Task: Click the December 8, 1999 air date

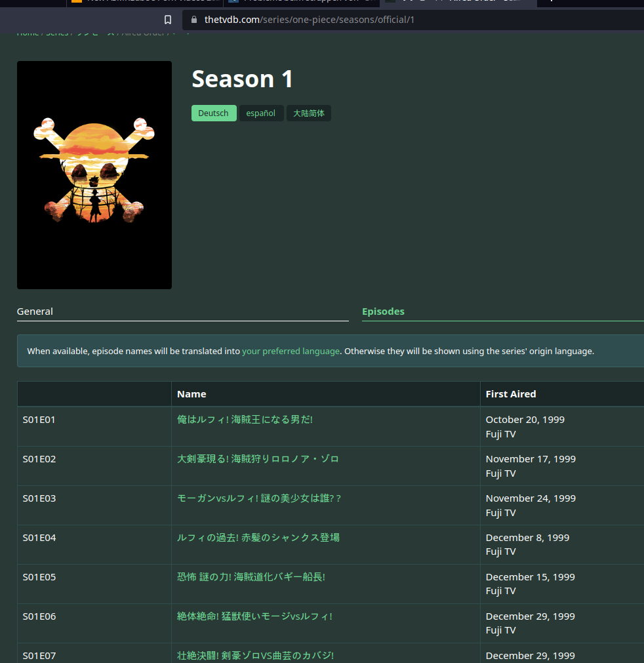Action: (528, 538)
